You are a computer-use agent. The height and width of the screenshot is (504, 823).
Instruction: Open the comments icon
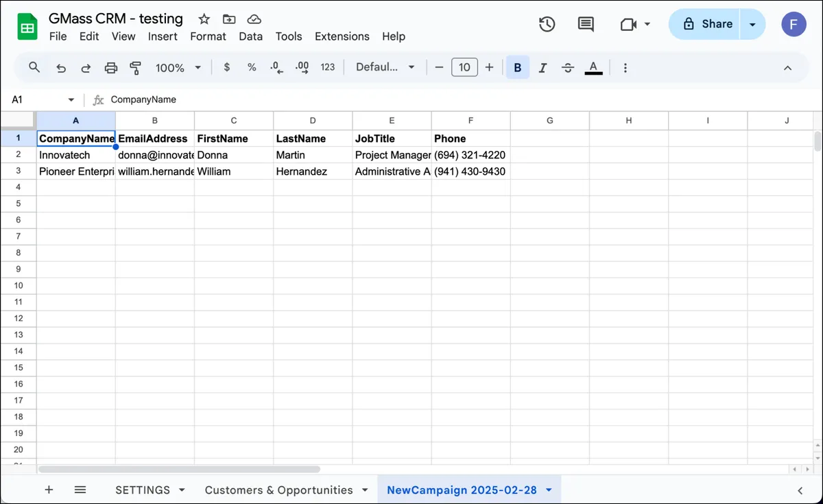(586, 25)
